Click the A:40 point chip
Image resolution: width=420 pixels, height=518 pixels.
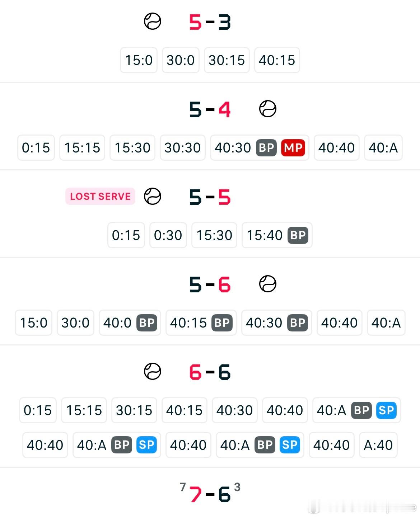click(x=378, y=445)
